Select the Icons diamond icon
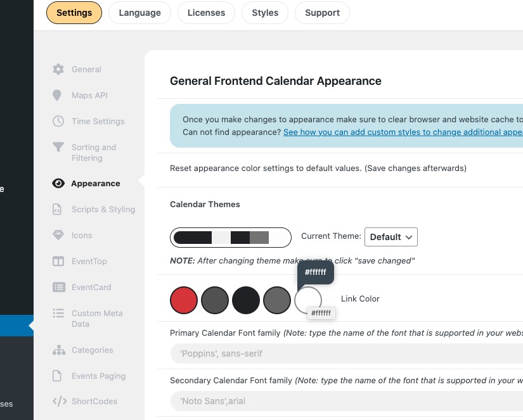 coord(58,235)
